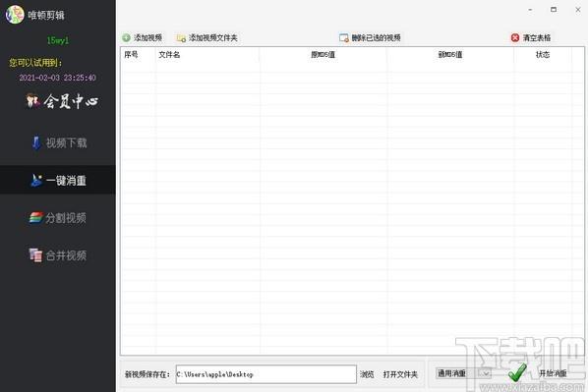Click the red clear table icon

coord(515,37)
